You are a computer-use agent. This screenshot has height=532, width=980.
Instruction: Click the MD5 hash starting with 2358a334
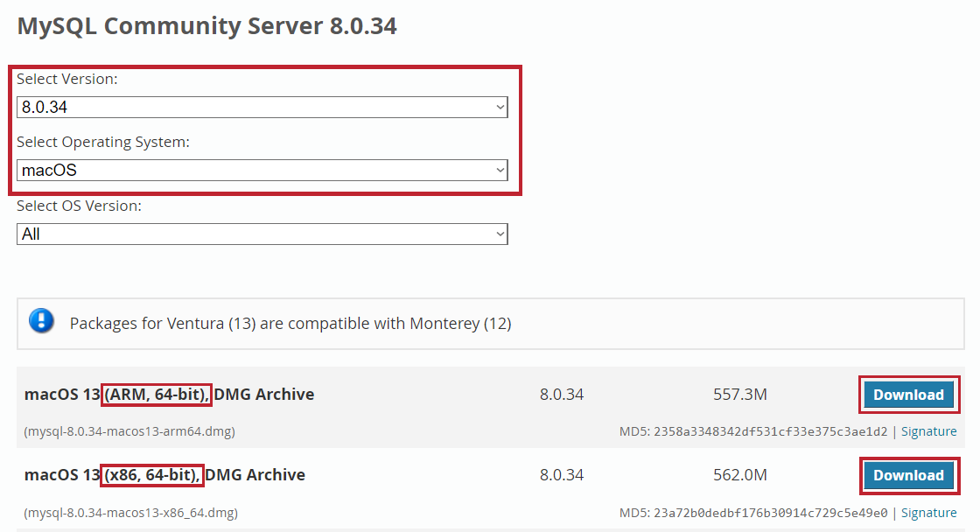click(x=771, y=431)
